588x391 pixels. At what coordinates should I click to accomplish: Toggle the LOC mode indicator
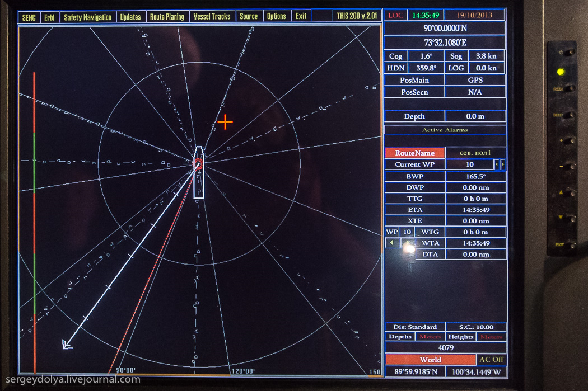point(395,15)
